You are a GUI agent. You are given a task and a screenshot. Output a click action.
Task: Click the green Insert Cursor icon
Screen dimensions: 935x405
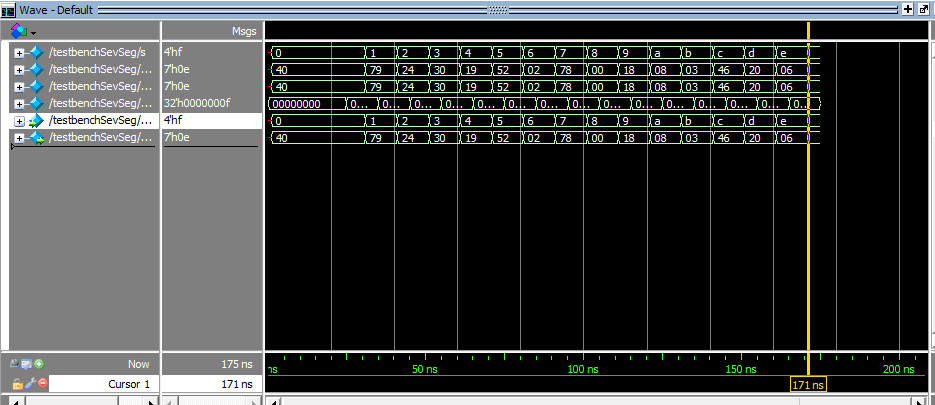click(x=39, y=365)
